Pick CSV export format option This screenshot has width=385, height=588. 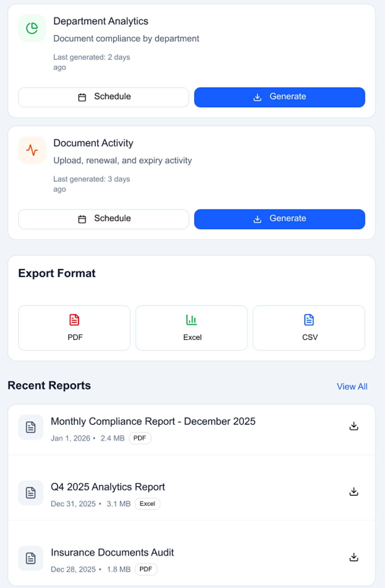309,328
